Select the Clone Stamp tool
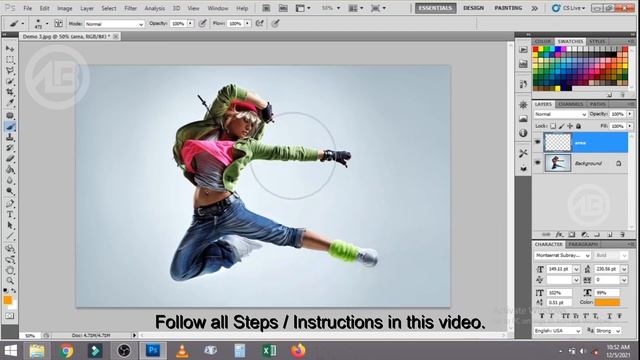This screenshot has width=640, height=360. tap(10, 138)
